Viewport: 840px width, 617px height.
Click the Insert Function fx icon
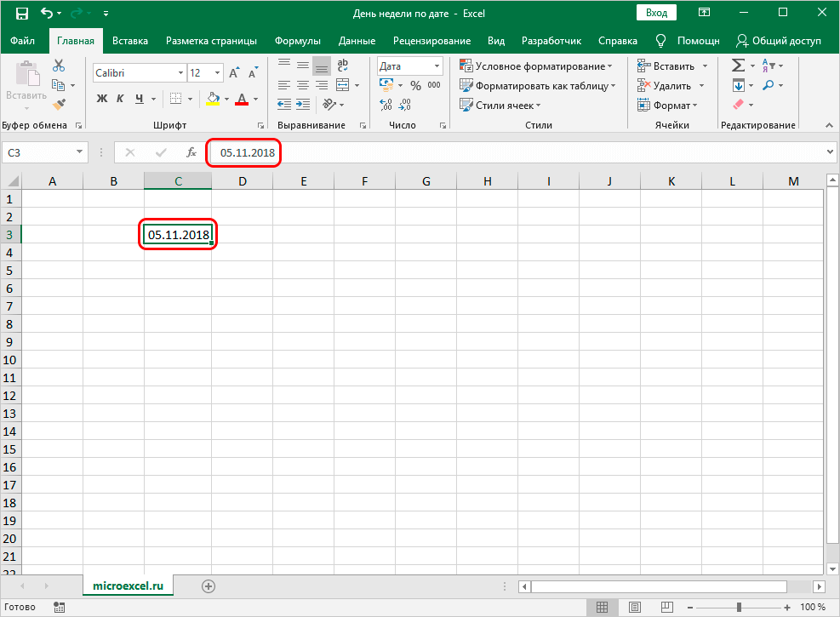pyautogui.click(x=191, y=152)
